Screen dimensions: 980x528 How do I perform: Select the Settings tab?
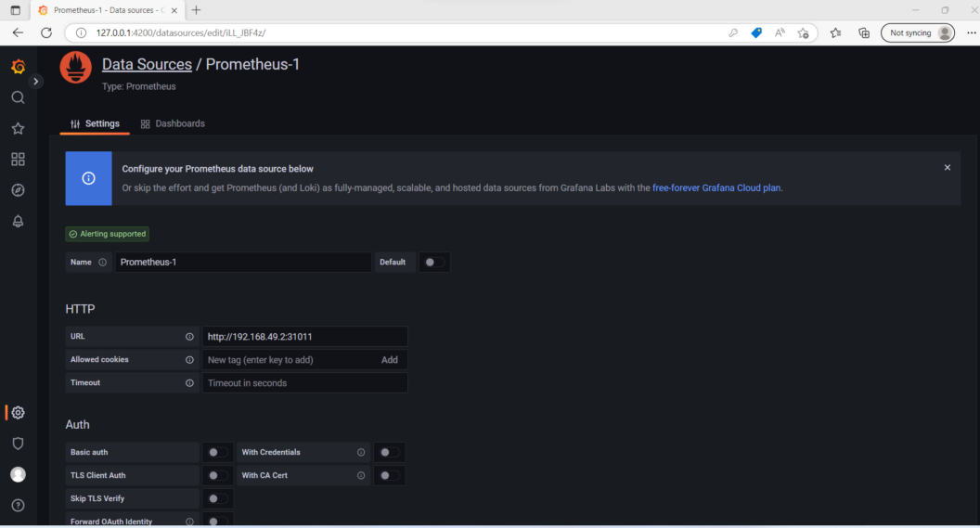95,123
